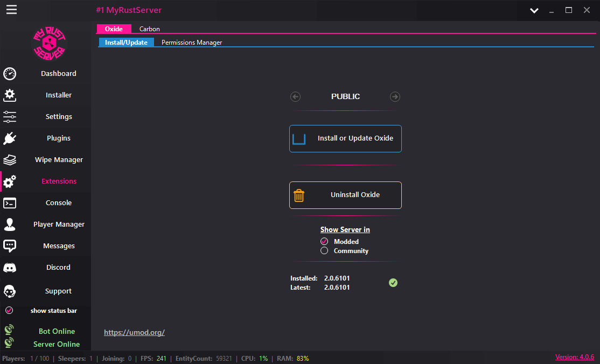
Task: Open the Messages section
Action: click(58, 246)
